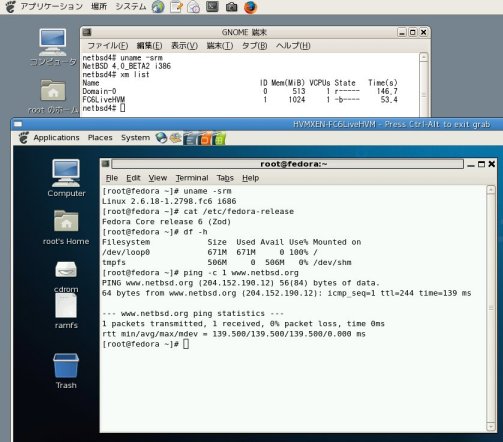Viewport: 503px width, 442px height.
Task: Click the tmpfs row in df output
Action: tap(227, 263)
